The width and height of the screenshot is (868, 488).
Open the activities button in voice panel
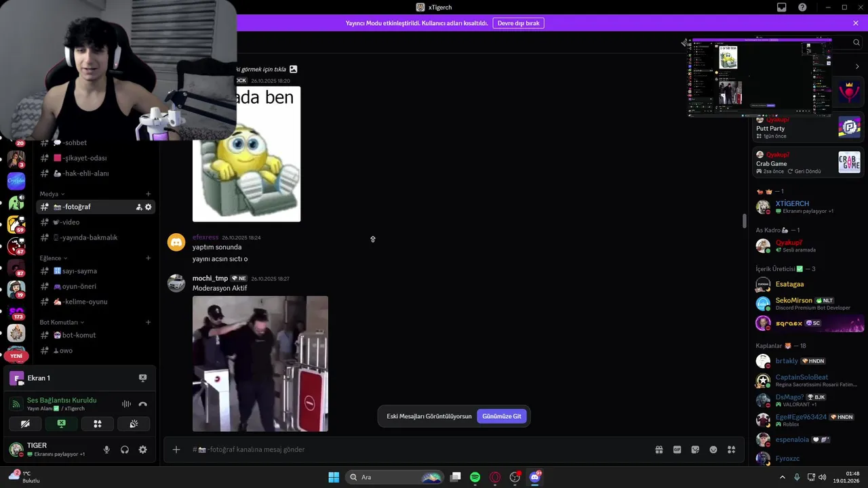(x=98, y=424)
